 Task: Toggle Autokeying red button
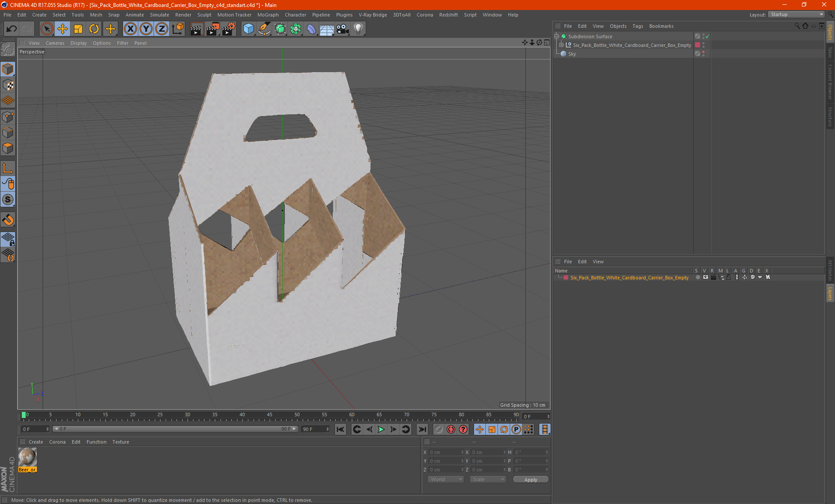pos(451,429)
